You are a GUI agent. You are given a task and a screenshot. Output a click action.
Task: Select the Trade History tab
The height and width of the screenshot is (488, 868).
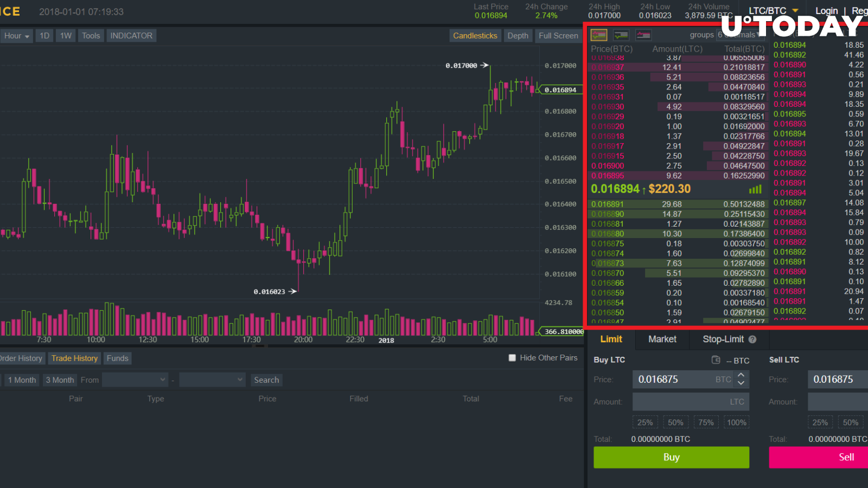coord(74,358)
